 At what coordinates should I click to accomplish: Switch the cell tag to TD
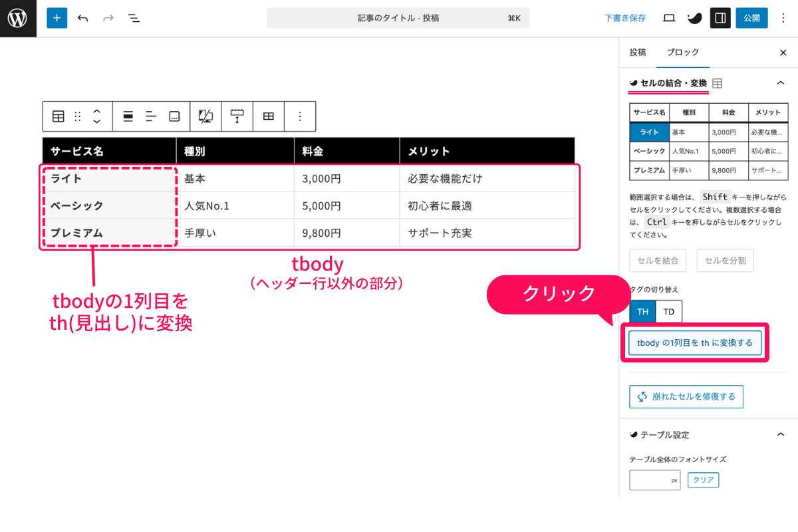(669, 311)
